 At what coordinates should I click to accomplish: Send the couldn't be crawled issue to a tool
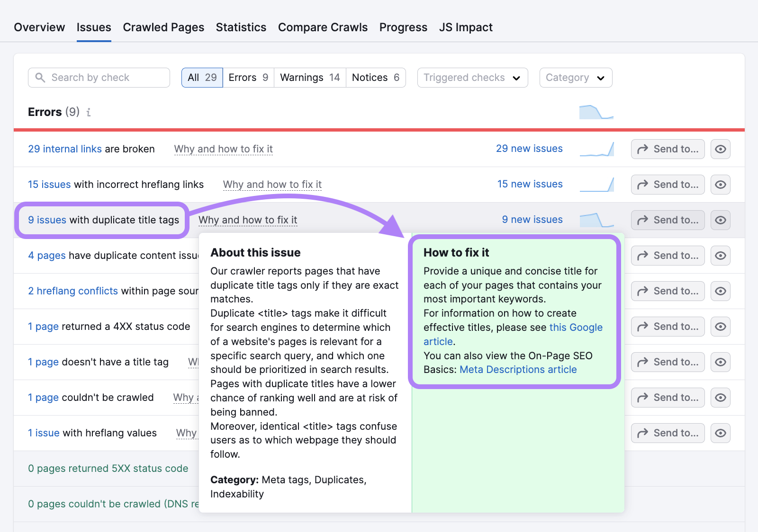pyautogui.click(x=668, y=398)
